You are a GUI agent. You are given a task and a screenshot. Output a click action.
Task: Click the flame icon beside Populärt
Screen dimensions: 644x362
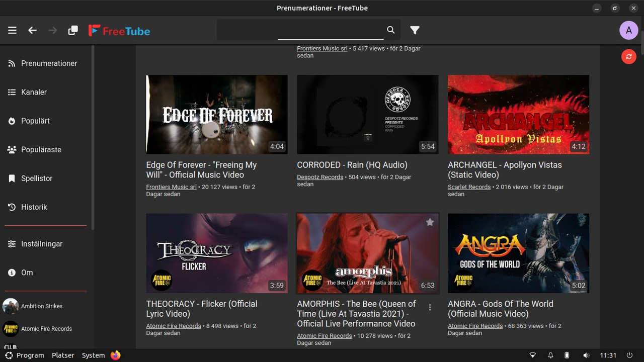[12, 121]
